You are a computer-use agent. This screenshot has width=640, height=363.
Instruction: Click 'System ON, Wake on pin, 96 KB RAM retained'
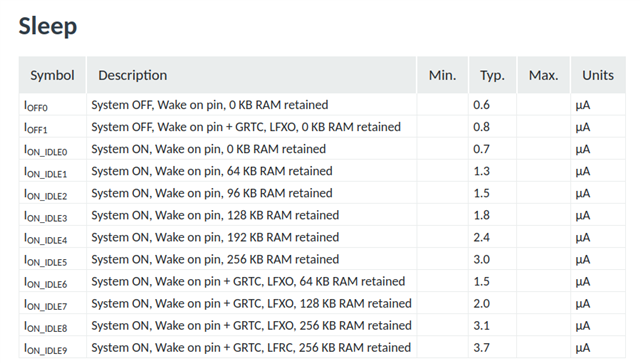tap(212, 193)
